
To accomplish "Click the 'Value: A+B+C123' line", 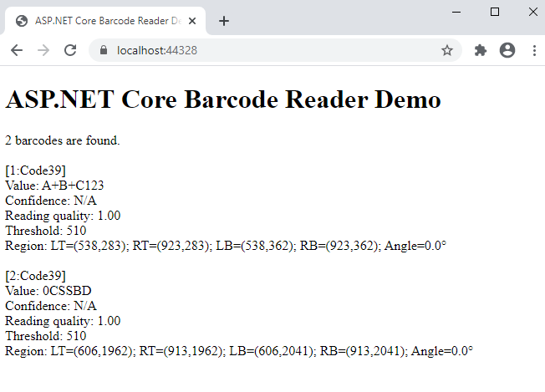I will [54, 186].
